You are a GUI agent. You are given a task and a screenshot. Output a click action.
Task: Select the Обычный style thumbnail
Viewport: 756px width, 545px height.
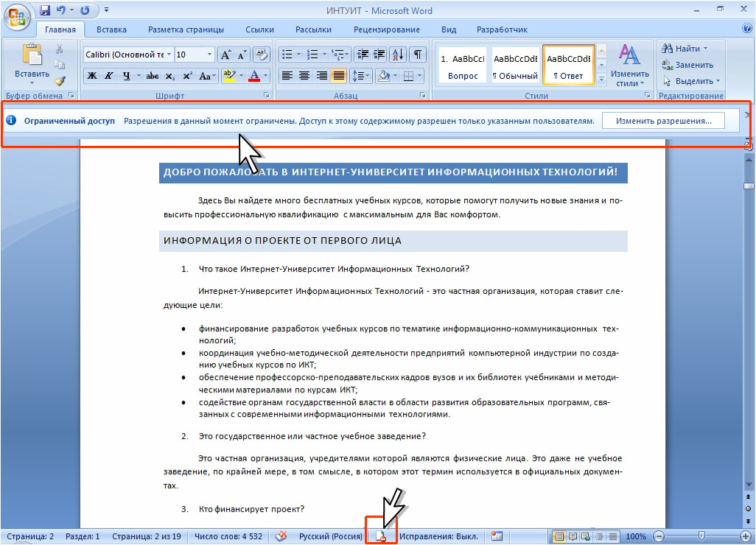pyautogui.click(x=515, y=66)
